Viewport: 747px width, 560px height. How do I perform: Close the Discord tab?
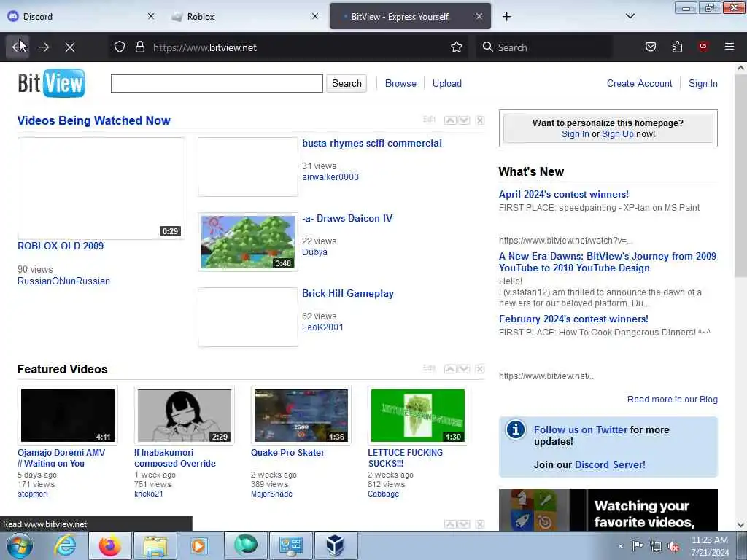pyautogui.click(x=151, y=16)
